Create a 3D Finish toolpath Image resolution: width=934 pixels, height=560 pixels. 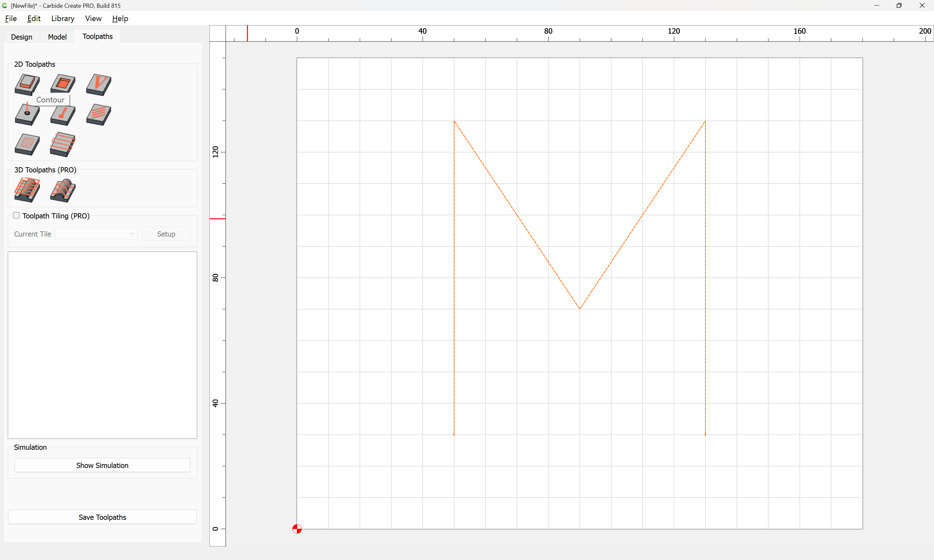coord(63,190)
